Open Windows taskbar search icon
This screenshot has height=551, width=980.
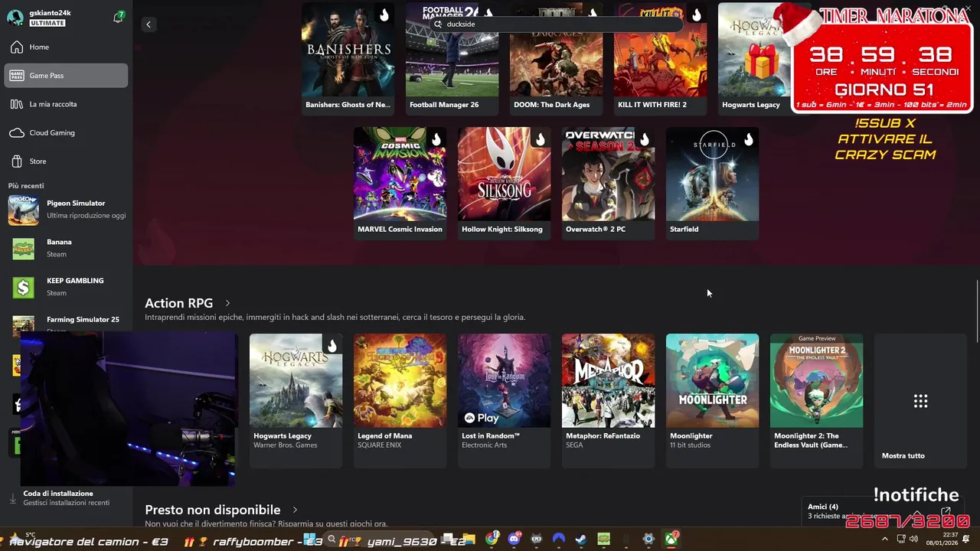332,540
